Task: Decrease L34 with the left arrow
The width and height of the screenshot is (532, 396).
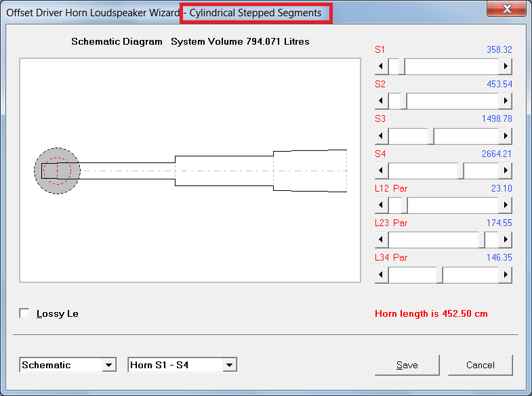Action: (x=382, y=274)
